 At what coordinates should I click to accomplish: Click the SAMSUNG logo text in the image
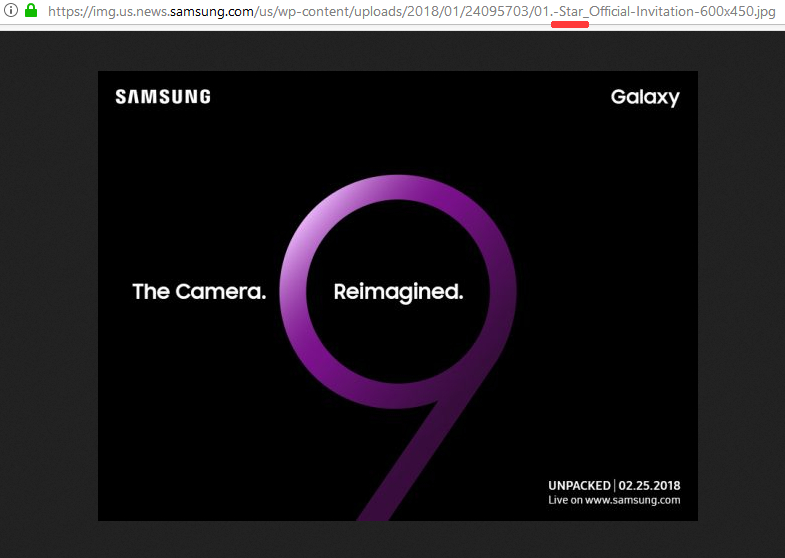pos(163,97)
